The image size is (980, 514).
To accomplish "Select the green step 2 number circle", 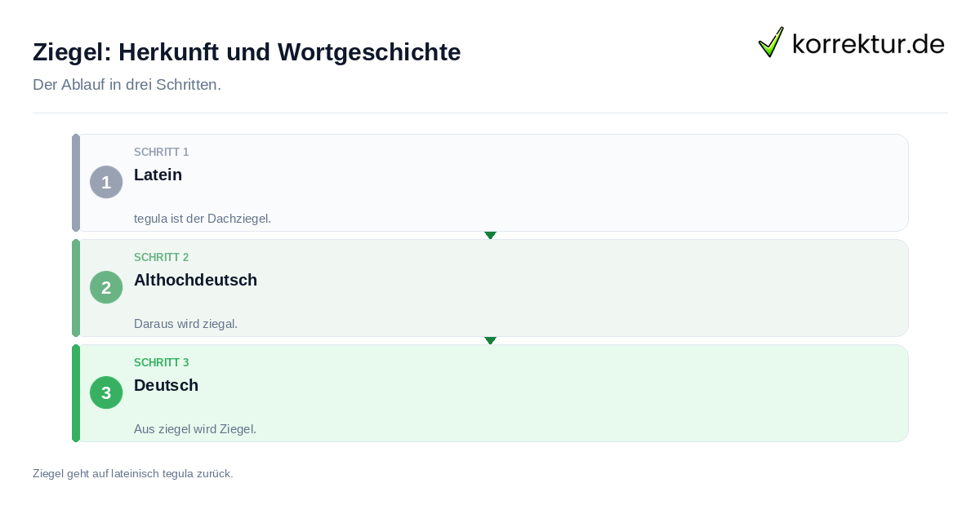I will 106,287.
